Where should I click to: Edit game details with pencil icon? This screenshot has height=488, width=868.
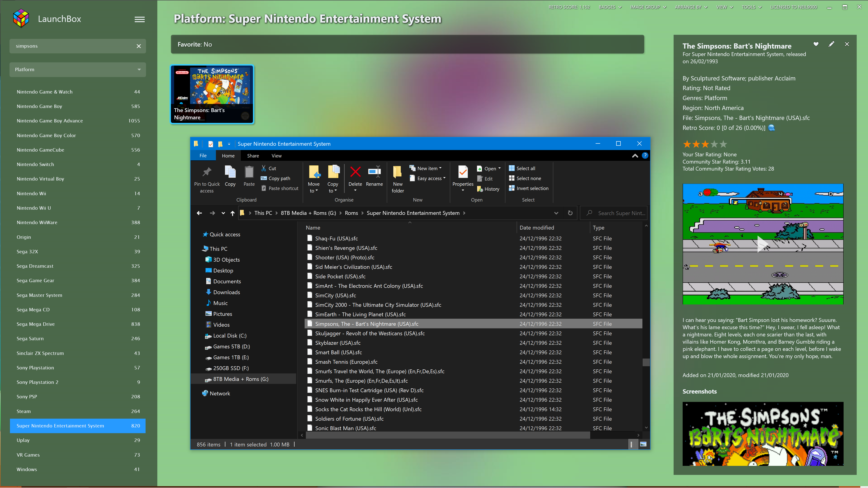click(831, 44)
